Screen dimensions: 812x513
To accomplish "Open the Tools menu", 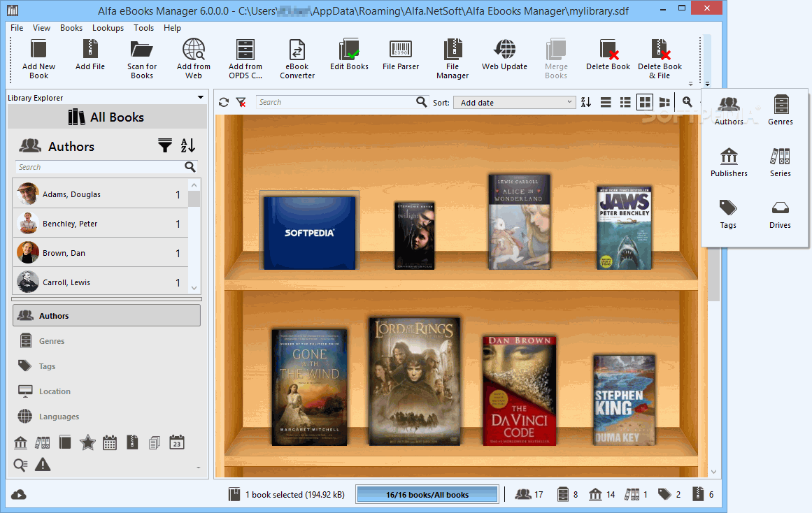I will (143, 28).
